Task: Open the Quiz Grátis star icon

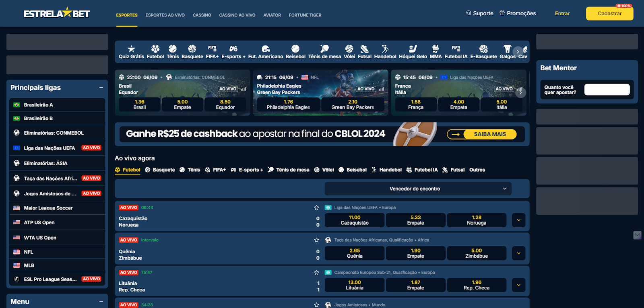Action: point(131,49)
